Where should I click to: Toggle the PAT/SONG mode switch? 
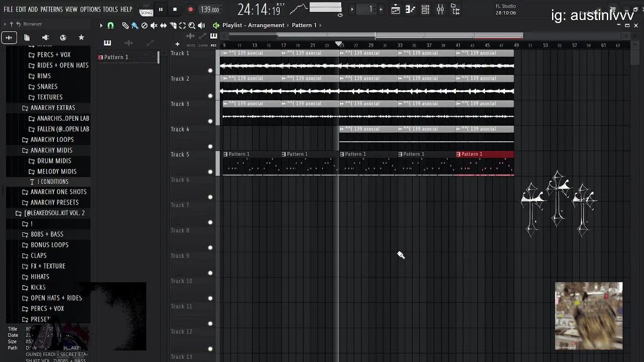(146, 10)
